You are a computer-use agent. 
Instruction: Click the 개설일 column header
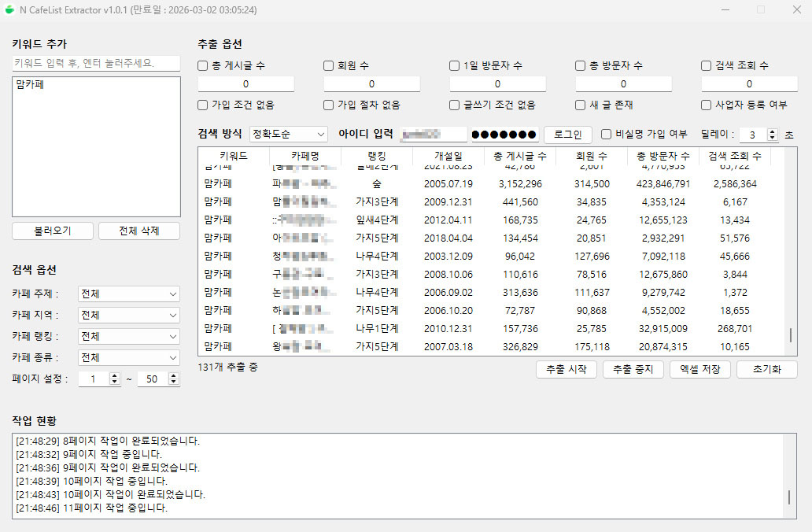448,156
